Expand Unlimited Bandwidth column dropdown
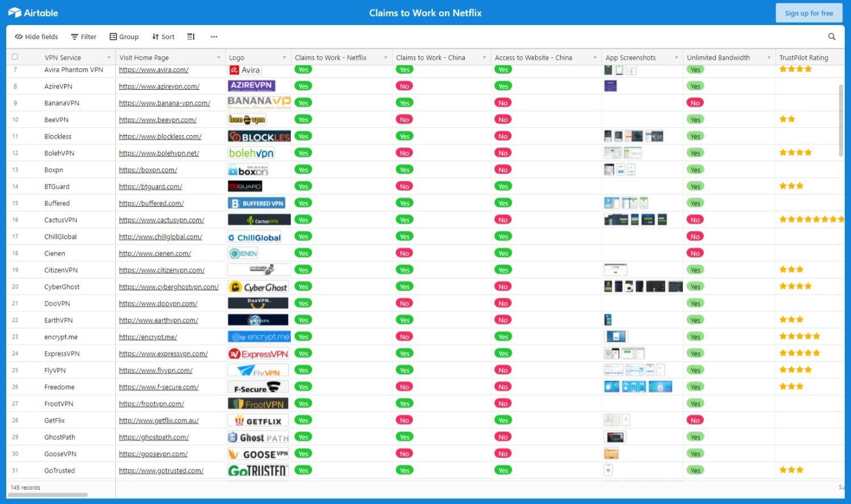 (x=769, y=58)
